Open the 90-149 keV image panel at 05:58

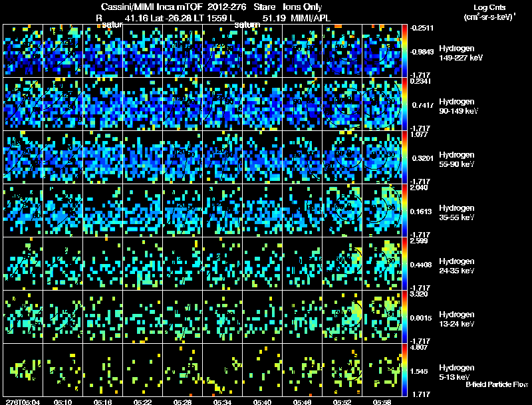pyautogui.click(x=382, y=104)
